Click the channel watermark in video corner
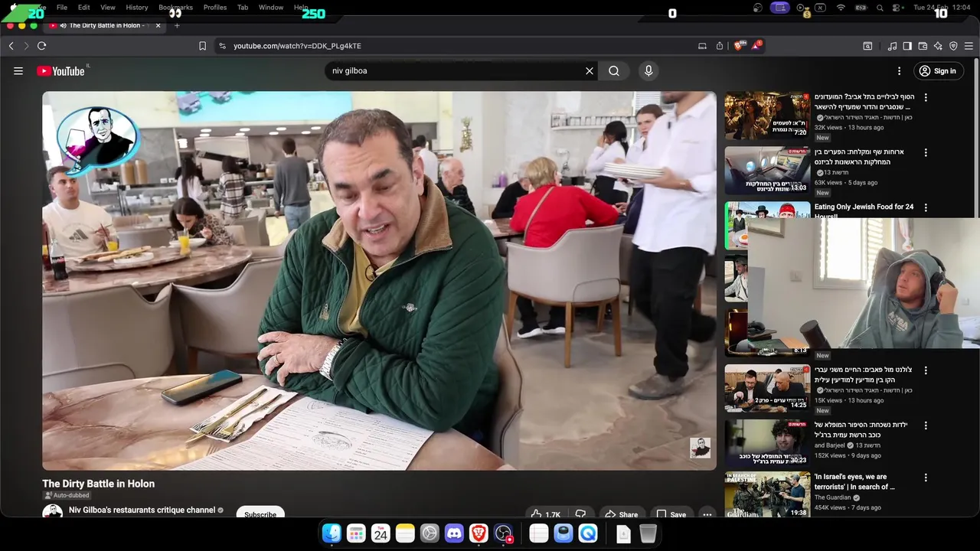Viewport: 980px width, 551px height. 700,448
